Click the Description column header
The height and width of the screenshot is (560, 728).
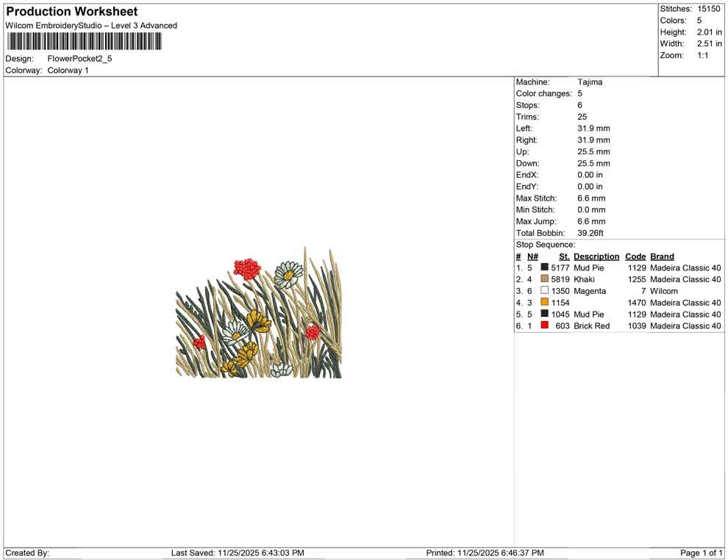pos(596,256)
